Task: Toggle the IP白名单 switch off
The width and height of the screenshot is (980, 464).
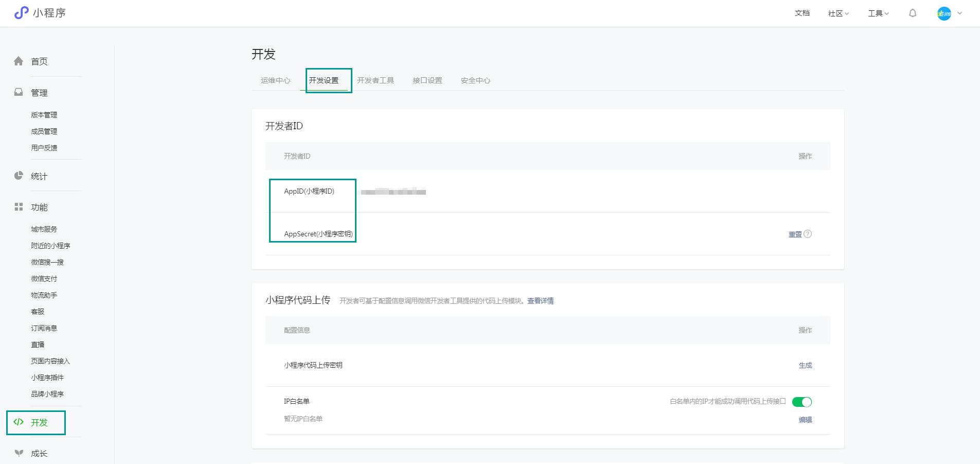Action: [801, 402]
